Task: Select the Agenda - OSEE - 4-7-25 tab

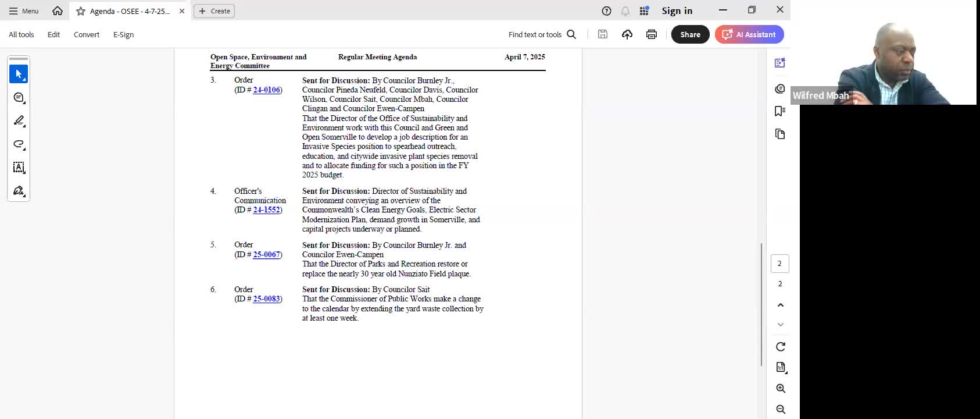Action: coord(130,11)
